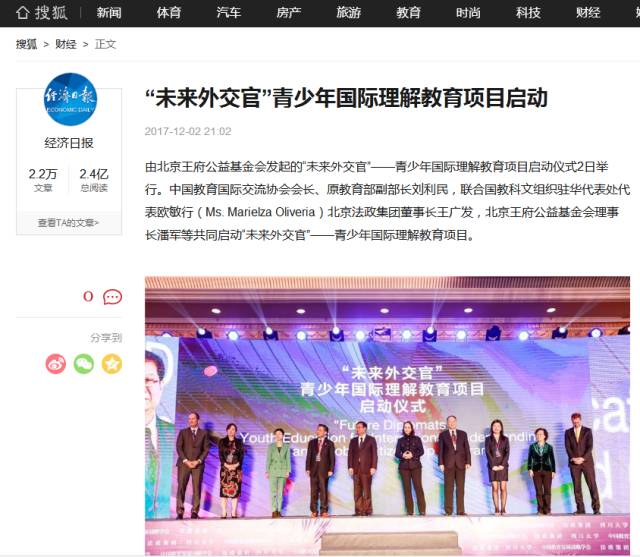Viewport: 640px width, 557px height.
Task: Open the 新闻 navigation tab
Action: pos(109,13)
